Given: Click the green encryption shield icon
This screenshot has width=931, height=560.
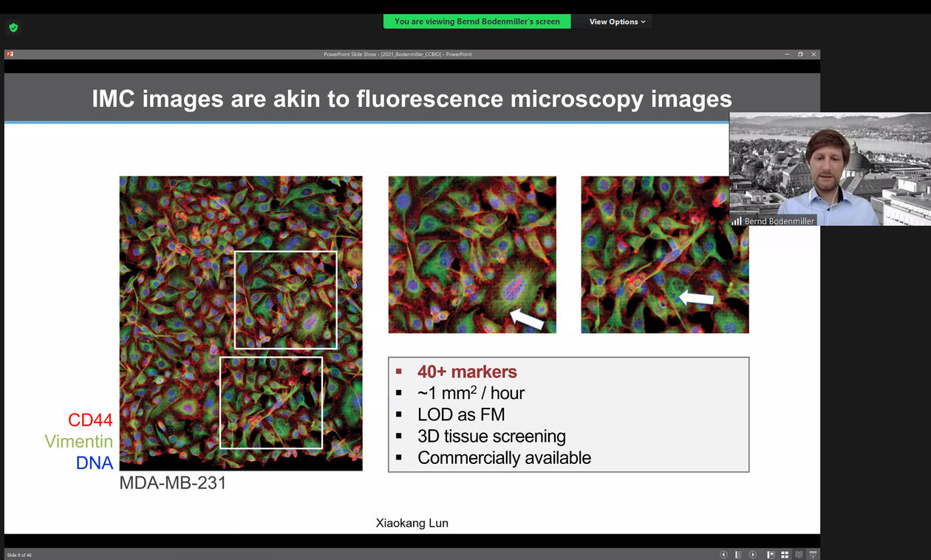Looking at the screenshot, I should pyautogui.click(x=13, y=27).
